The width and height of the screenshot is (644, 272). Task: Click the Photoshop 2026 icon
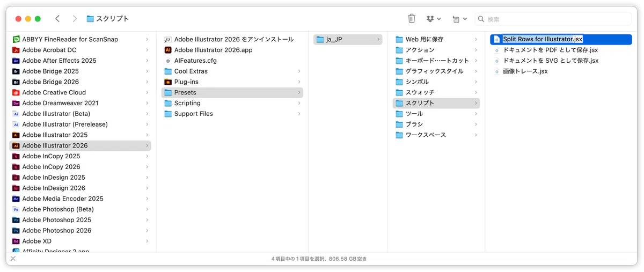tap(16, 231)
